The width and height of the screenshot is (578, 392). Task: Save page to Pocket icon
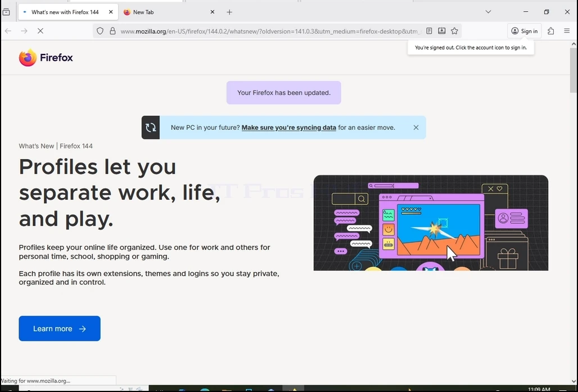click(x=441, y=31)
